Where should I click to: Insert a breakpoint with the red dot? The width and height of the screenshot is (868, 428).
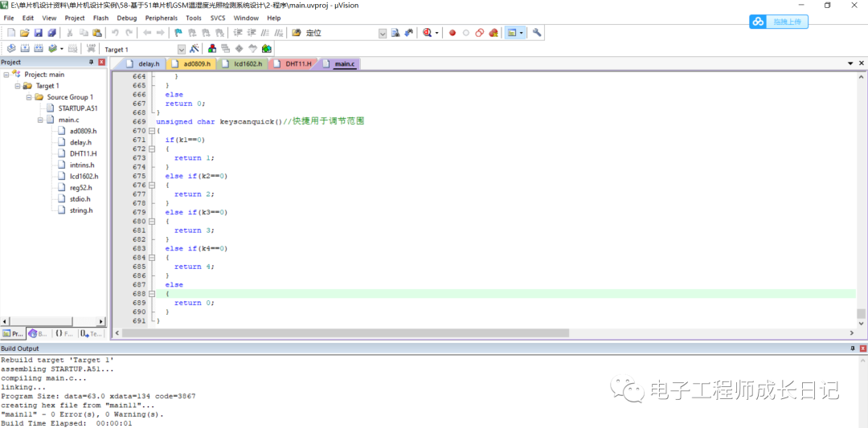(452, 33)
